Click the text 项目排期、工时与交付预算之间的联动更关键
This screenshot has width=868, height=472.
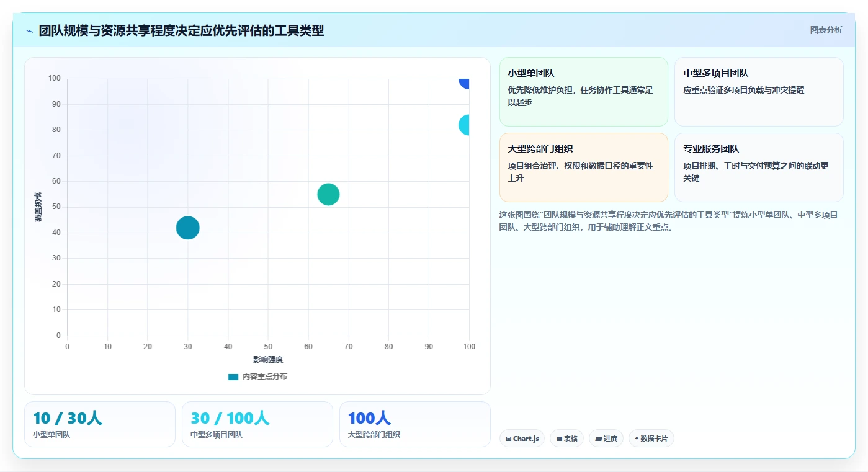coord(756,172)
